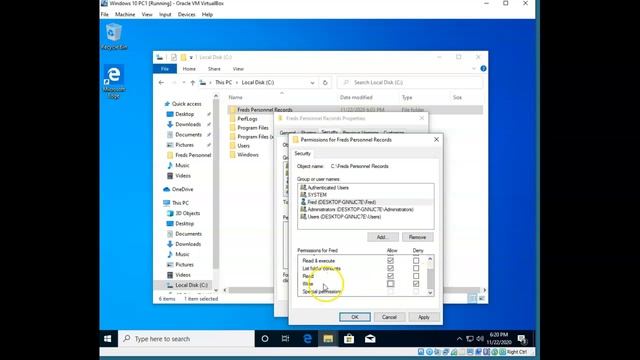Close the Permissions dialog with X
Image resolution: width=640 pixels, height=360 pixels.
[436, 140]
